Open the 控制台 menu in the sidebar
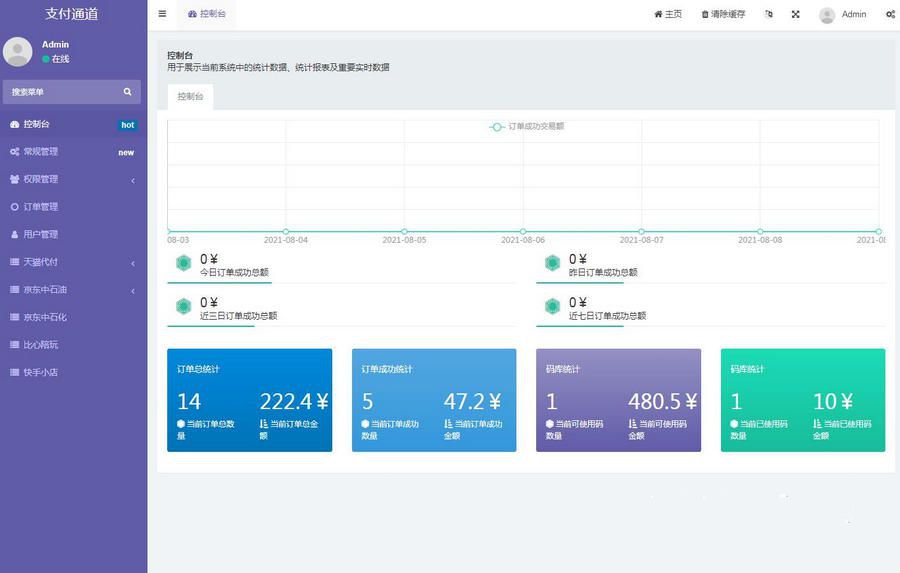 pos(73,124)
